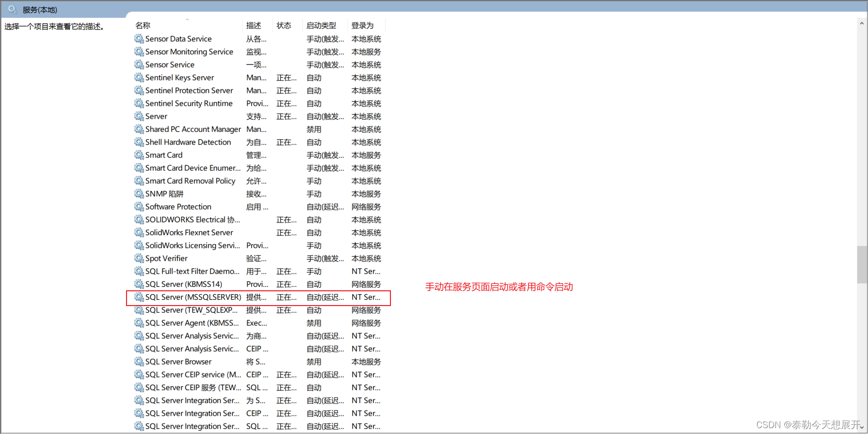The width and height of the screenshot is (868, 434).
Task: Select the Sensor Monitoring Service name
Action: click(189, 52)
